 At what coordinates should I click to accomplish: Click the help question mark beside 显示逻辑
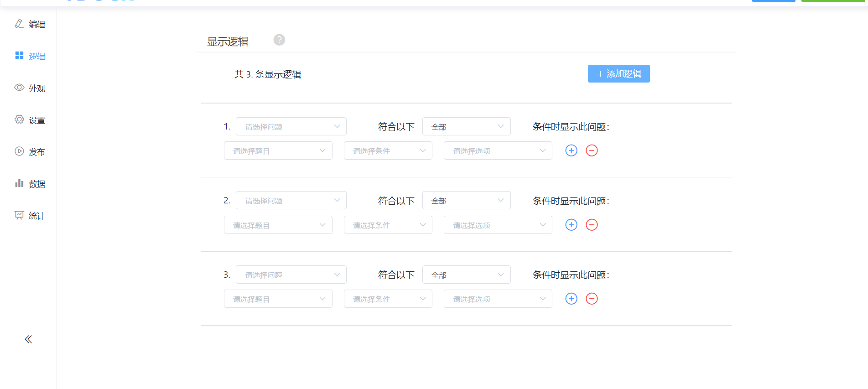279,40
